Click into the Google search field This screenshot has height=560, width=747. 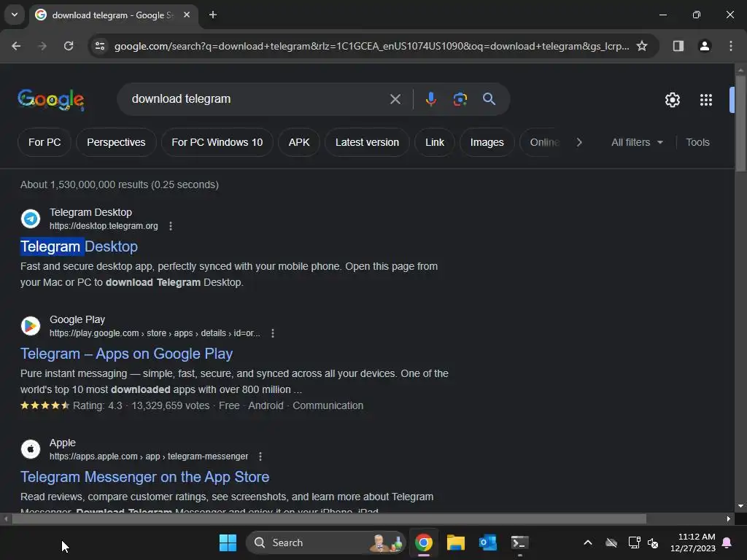tap(258, 99)
